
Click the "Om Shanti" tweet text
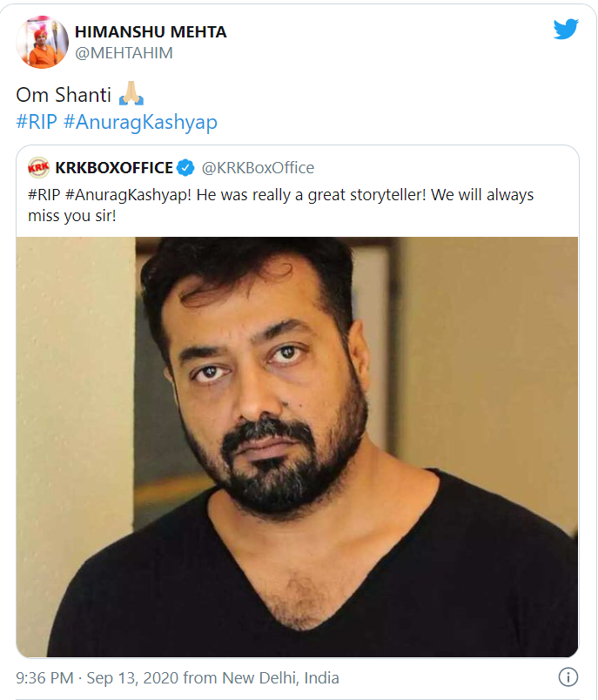click(x=62, y=94)
